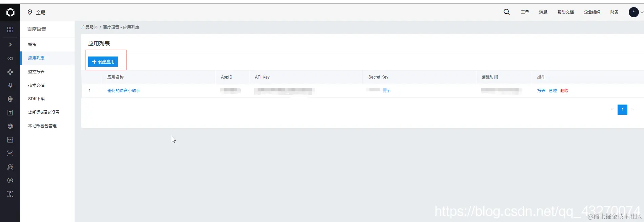Click 管理 for 苍何的语音小助手
This screenshot has height=222, width=644.
pyautogui.click(x=553, y=90)
